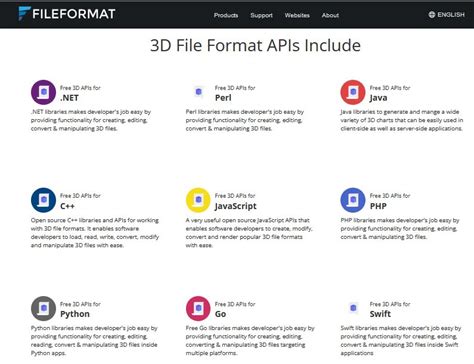Viewport: 474px width, 364px height.
Task: Open the Websites menu
Action: pyautogui.click(x=297, y=15)
